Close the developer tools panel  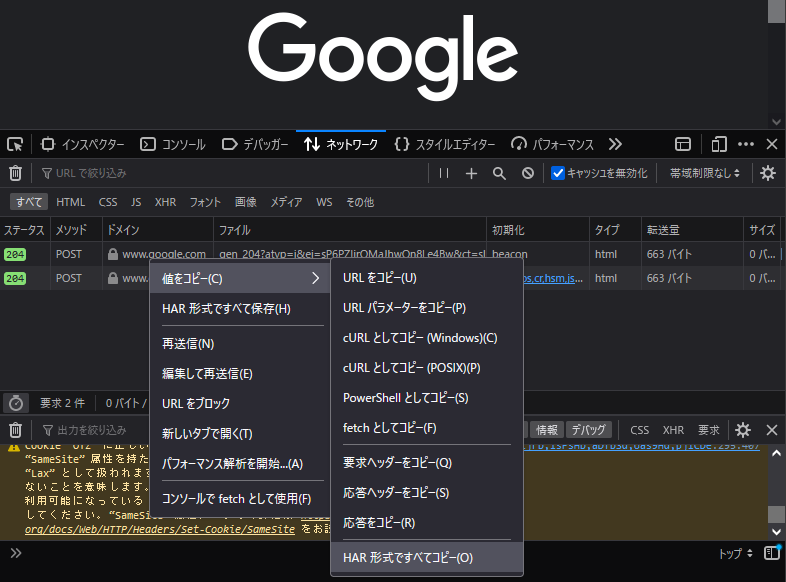(772, 144)
